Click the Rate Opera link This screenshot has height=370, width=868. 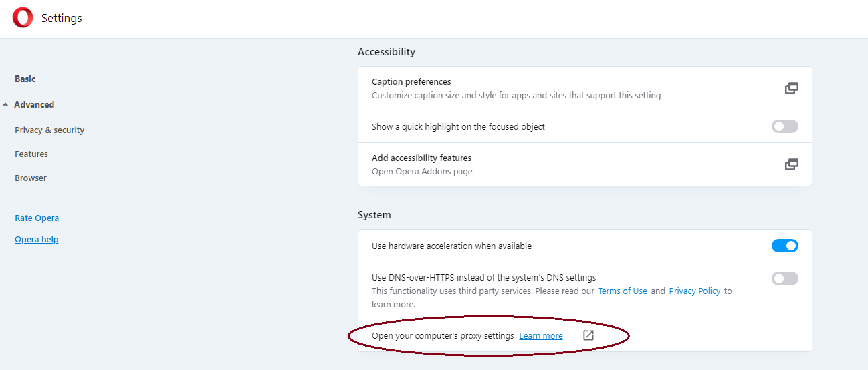tap(37, 218)
